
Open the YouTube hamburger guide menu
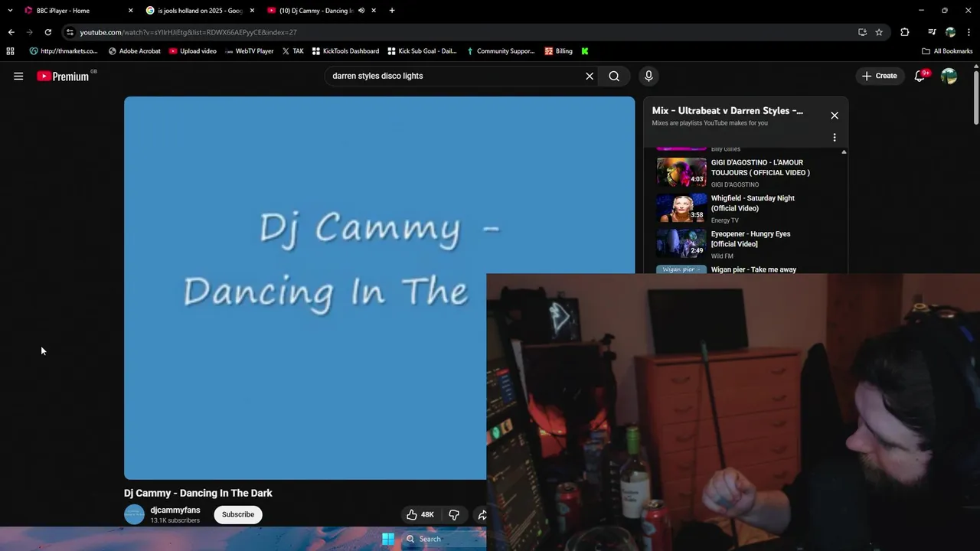pos(18,76)
